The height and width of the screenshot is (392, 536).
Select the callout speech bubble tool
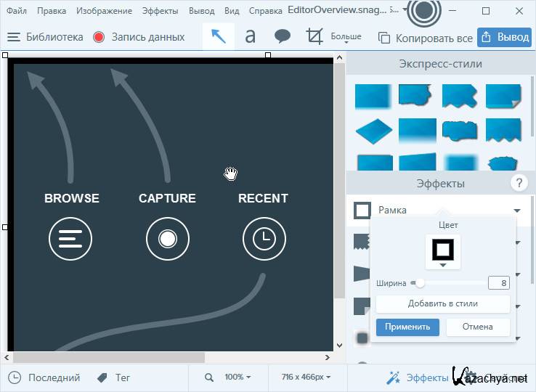pos(283,36)
